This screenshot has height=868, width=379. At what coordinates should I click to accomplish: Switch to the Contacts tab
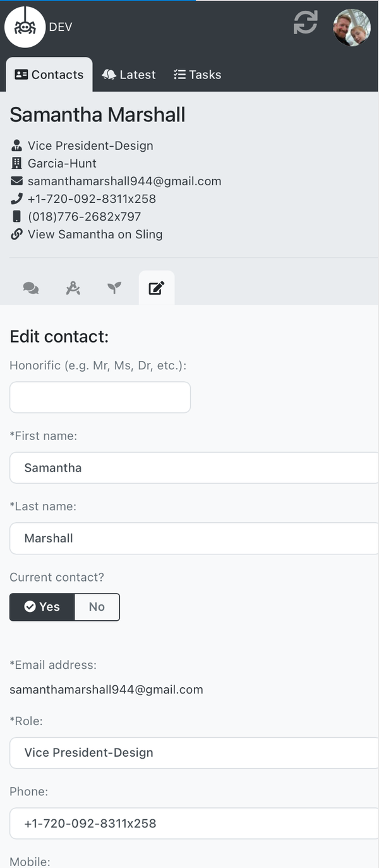[49, 75]
